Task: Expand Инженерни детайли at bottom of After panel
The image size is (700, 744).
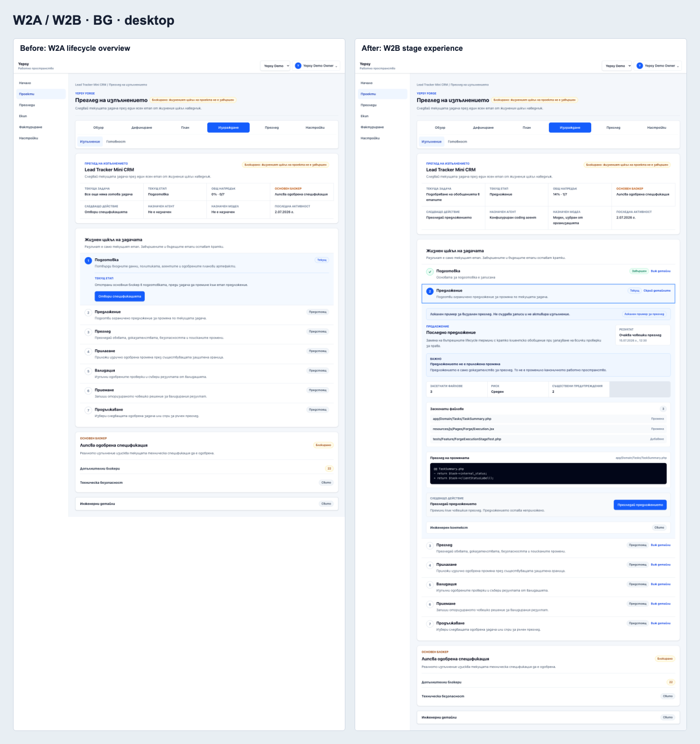Action: tap(668, 717)
